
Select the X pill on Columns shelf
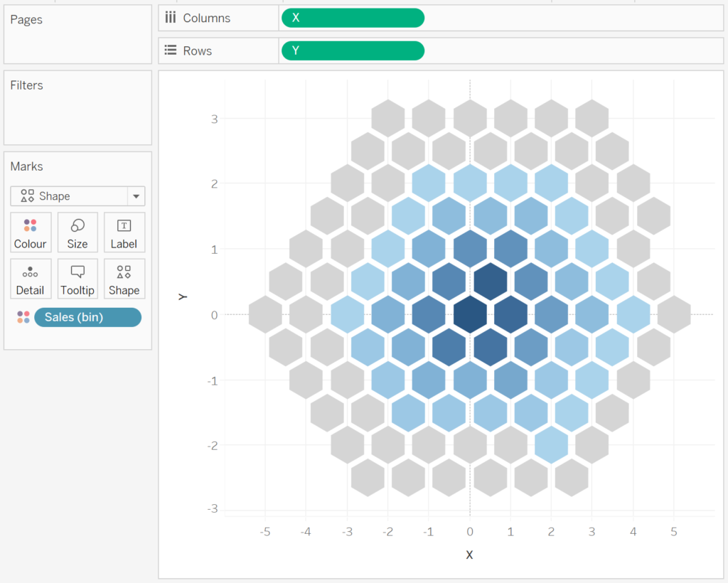tap(353, 18)
